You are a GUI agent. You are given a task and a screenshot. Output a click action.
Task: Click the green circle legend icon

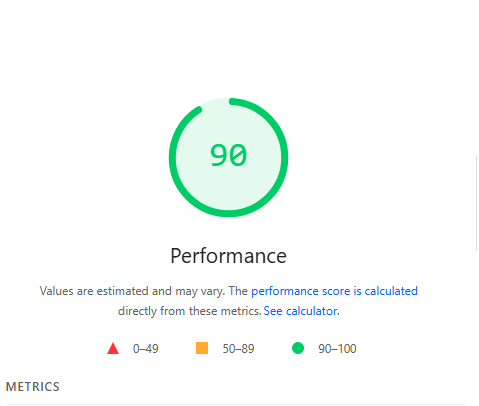point(298,348)
